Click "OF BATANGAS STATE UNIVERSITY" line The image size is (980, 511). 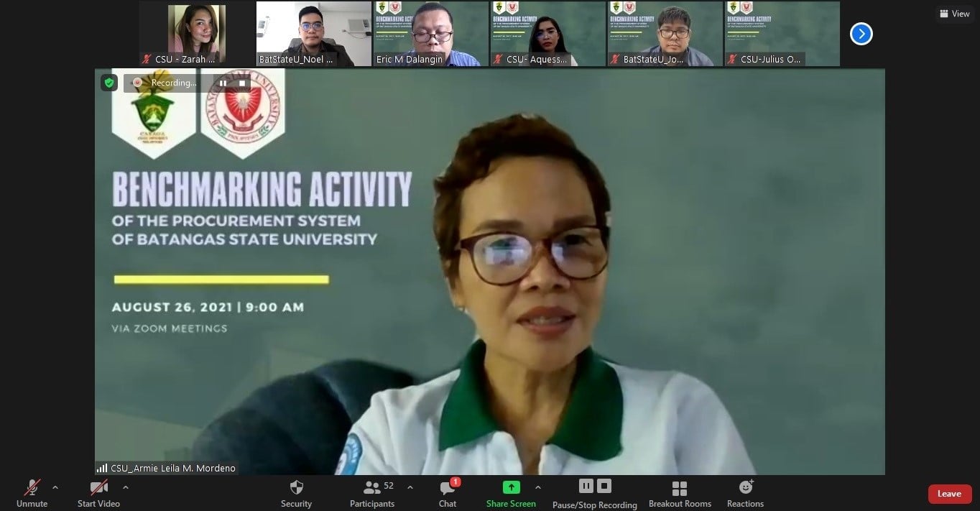(x=244, y=239)
